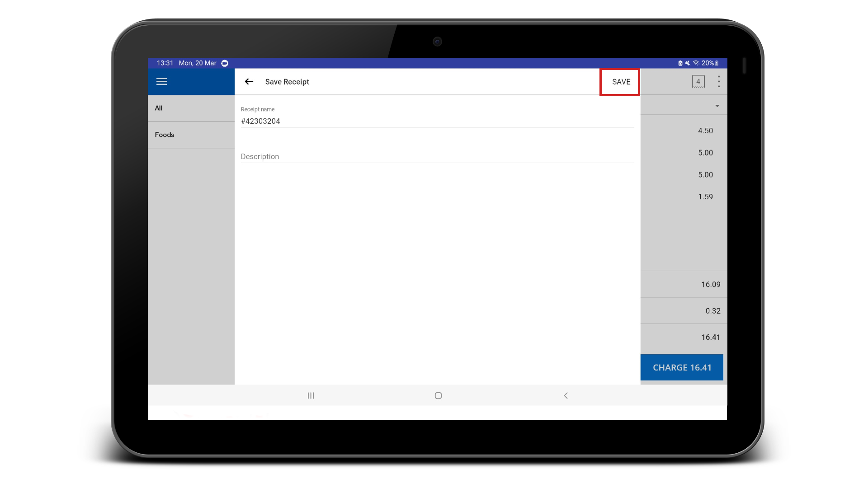
Task: Tap the Android home button
Action: (438, 395)
